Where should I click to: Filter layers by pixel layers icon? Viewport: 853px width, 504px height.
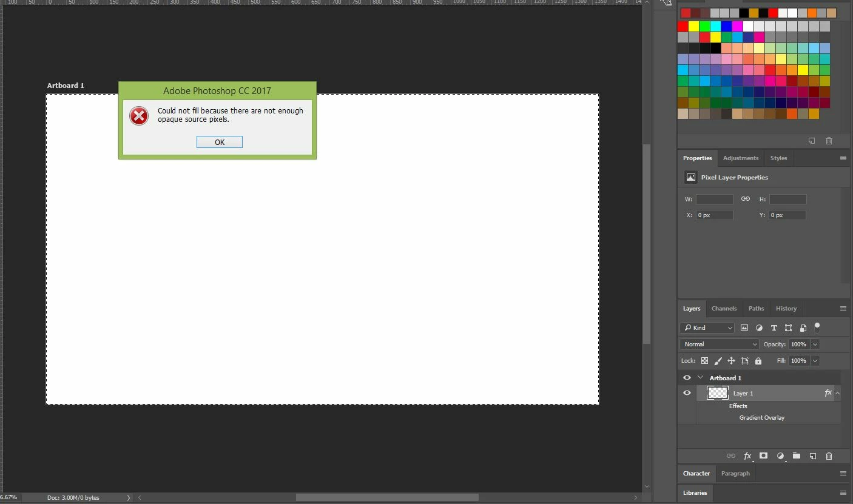coord(744,328)
